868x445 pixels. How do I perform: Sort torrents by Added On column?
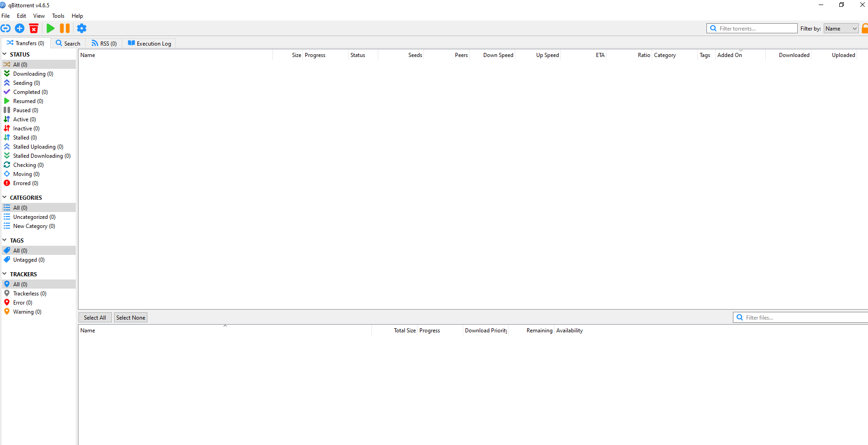coord(741,55)
